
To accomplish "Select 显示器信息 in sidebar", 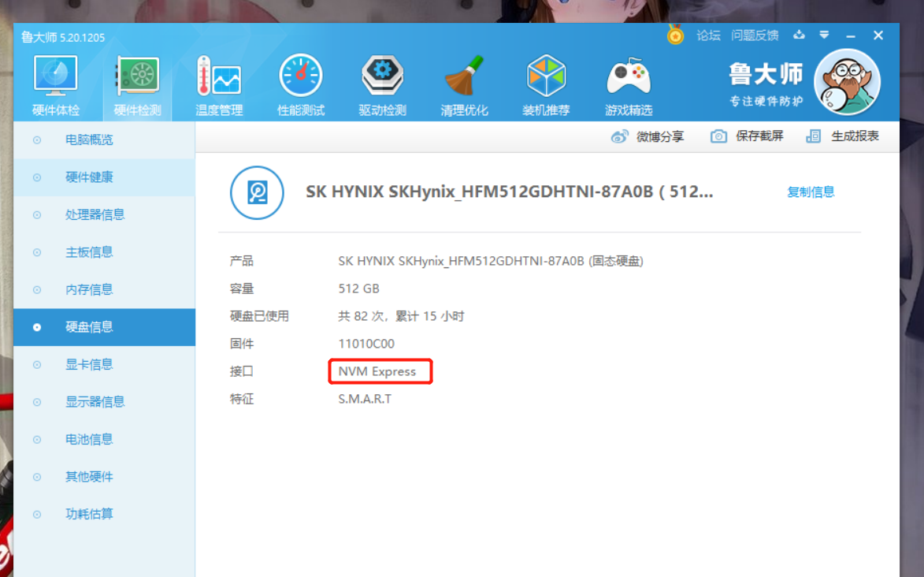I will pos(104,402).
